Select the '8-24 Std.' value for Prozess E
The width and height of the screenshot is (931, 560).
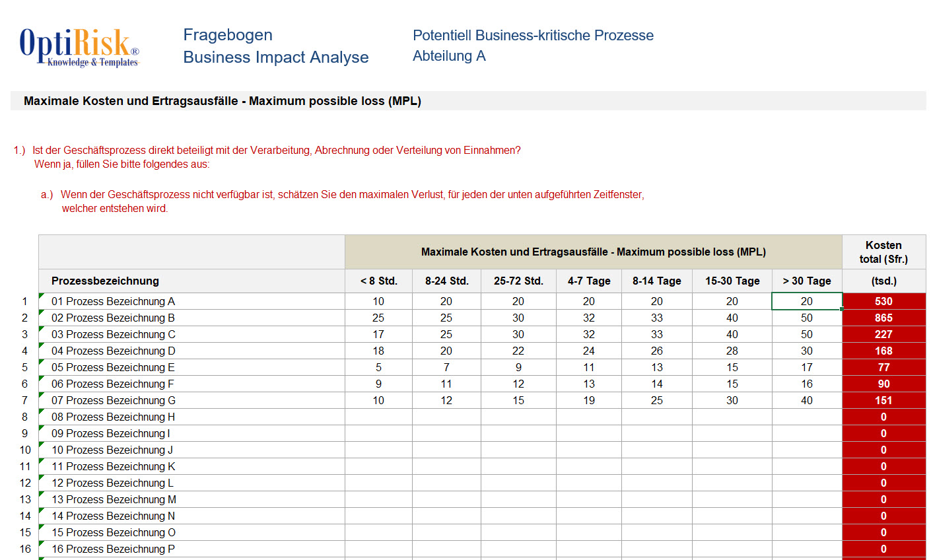(446, 367)
